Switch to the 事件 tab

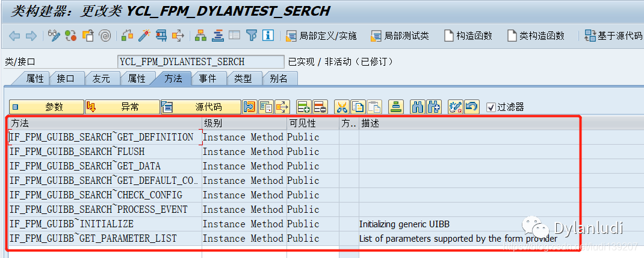[208, 78]
